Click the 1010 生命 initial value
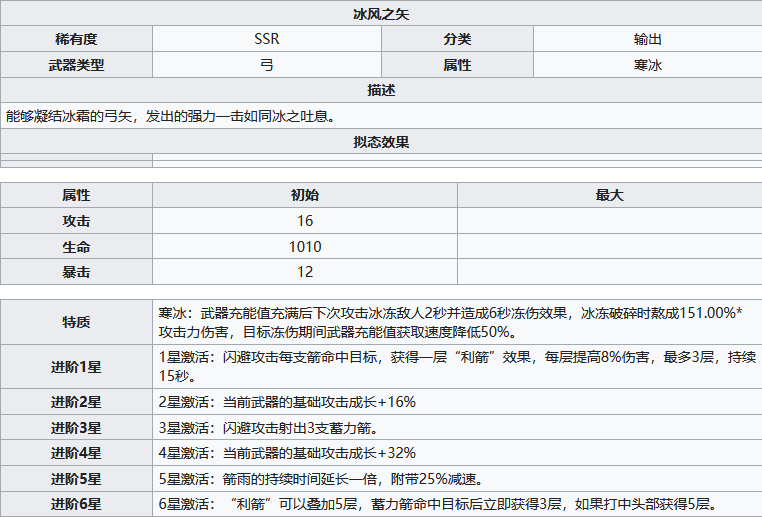The image size is (762, 517). [305, 247]
